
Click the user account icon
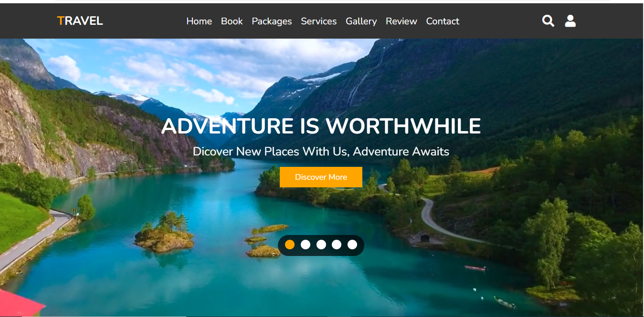pos(570,21)
